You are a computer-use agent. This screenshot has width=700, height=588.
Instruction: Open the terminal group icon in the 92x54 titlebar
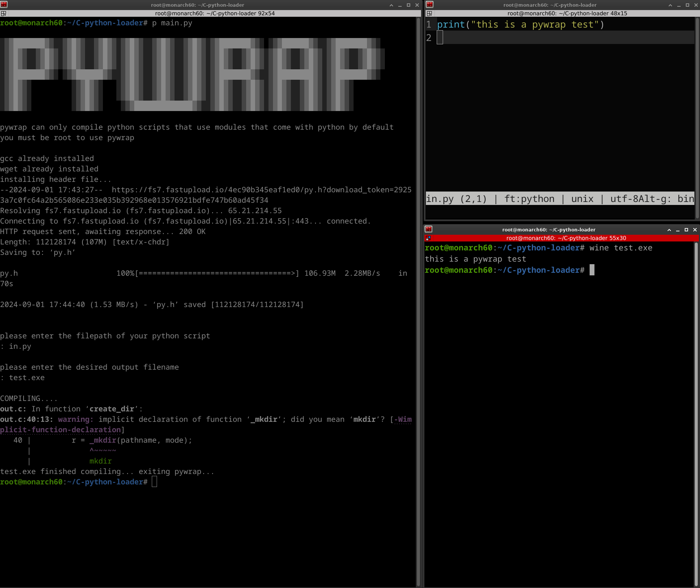click(3, 13)
